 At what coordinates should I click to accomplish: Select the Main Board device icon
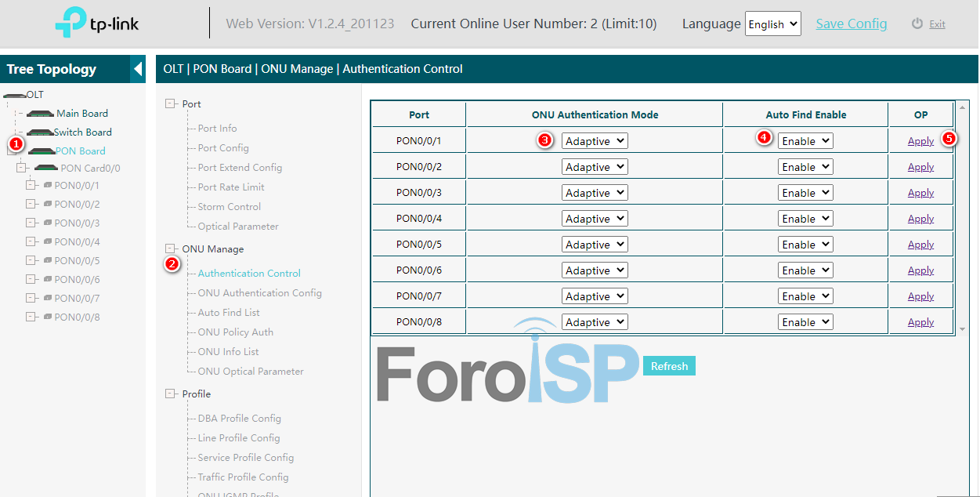(40, 114)
